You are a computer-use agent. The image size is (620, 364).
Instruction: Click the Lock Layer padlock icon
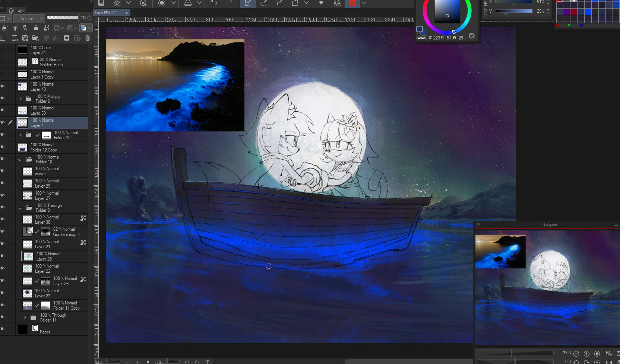[x=36, y=28]
